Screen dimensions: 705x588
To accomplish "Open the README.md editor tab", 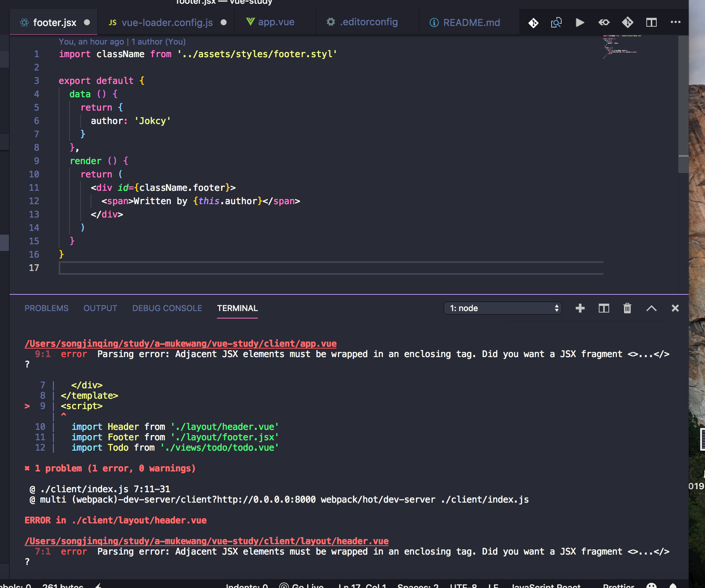I will click(x=471, y=23).
